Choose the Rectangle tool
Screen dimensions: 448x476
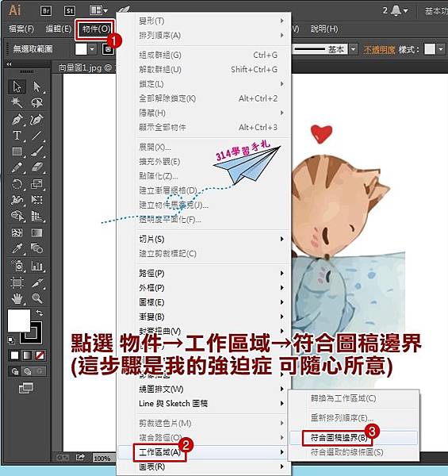point(17,152)
